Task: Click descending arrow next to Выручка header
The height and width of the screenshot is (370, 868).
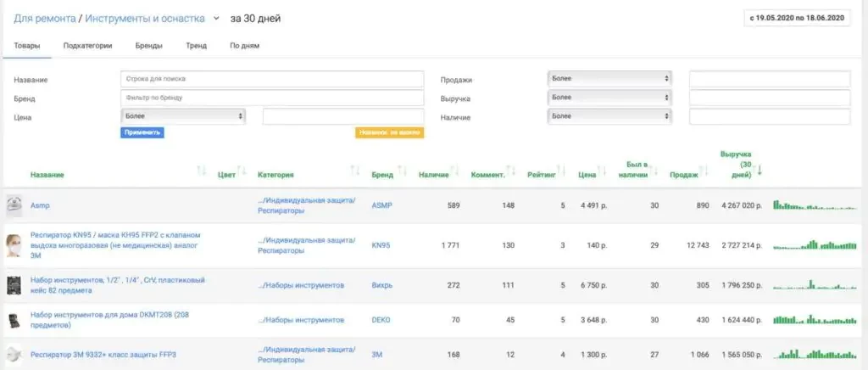Action: tap(759, 171)
